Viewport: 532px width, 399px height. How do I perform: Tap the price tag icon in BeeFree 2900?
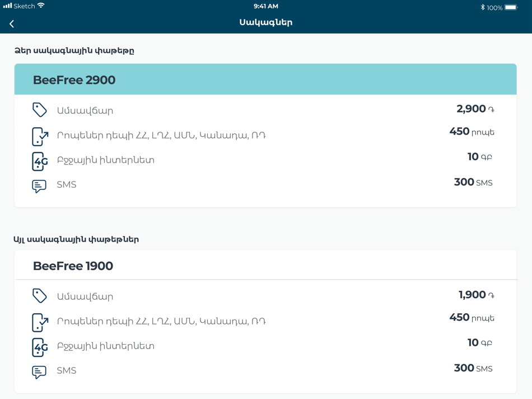(39, 110)
